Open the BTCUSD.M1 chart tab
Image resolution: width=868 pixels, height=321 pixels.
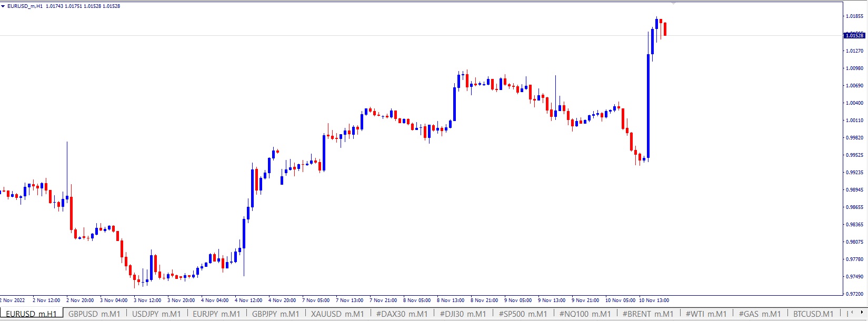point(813,314)
